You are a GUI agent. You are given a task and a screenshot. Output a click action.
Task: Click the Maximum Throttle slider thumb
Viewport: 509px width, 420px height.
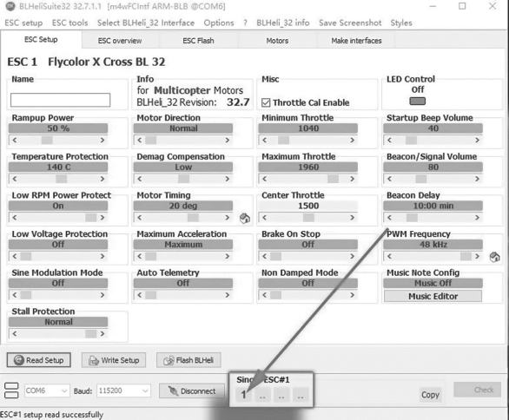coord(333,179)
